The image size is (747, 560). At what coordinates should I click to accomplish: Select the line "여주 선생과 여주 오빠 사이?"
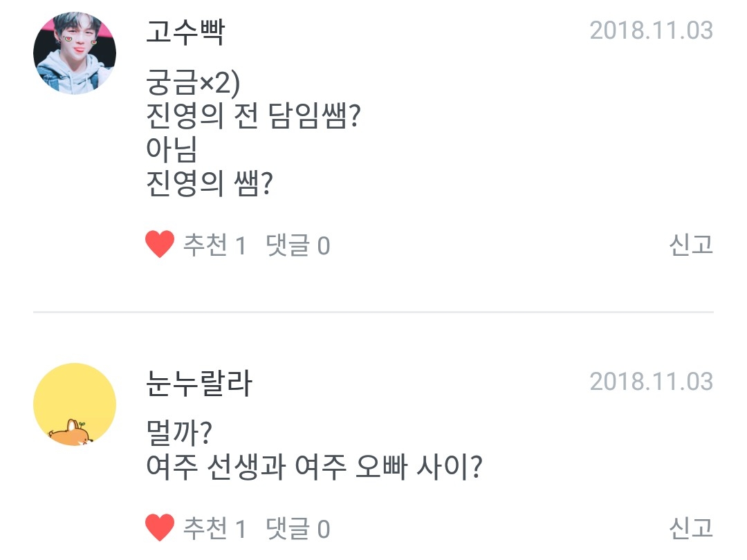pos(314,469)
